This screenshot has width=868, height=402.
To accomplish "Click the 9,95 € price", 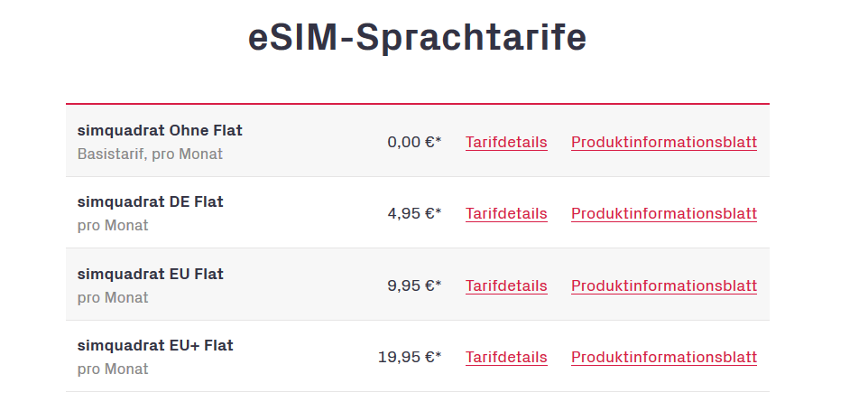I will click(x=414, y=285).
